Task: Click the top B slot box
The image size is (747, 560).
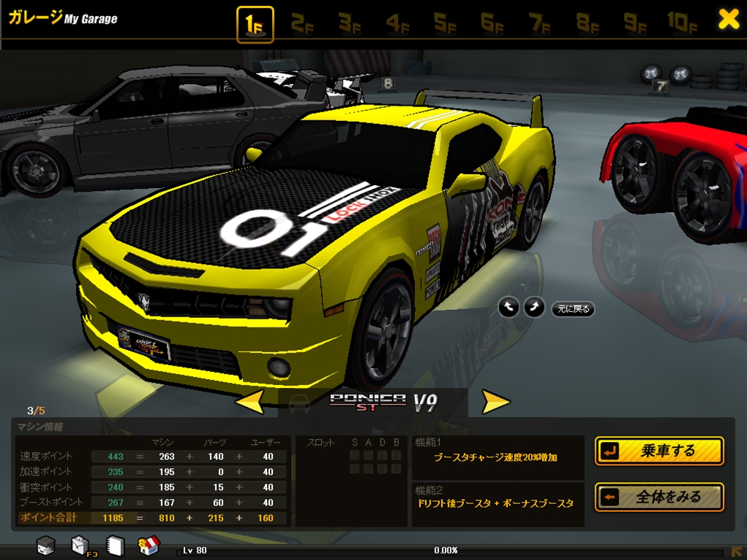Action: coord(396,455)
